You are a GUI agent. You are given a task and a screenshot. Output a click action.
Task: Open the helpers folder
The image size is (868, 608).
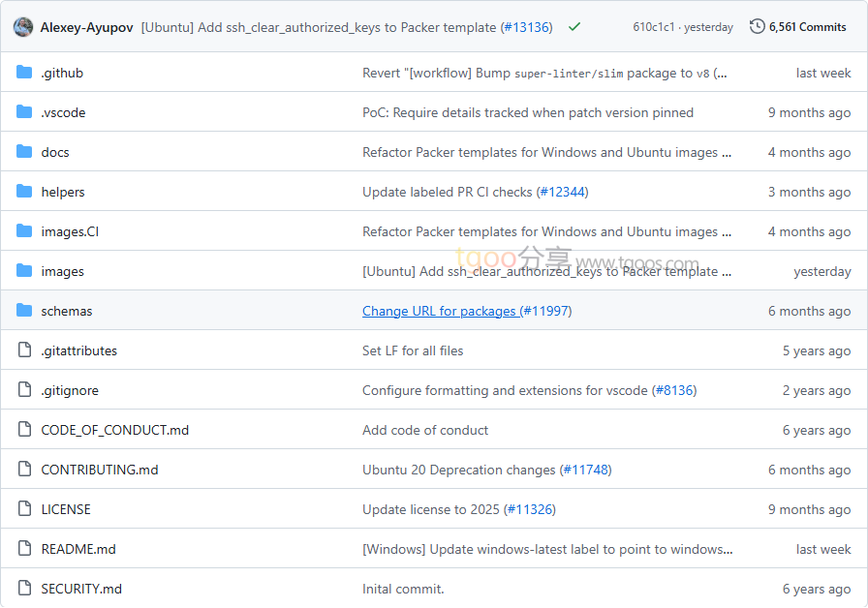pyautogui.click(x=63, y=192)
